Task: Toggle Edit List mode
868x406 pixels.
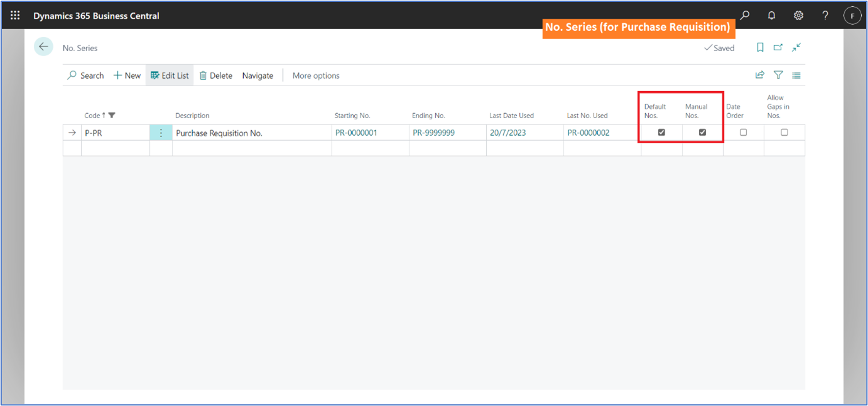Action: [x=170, y=75]
